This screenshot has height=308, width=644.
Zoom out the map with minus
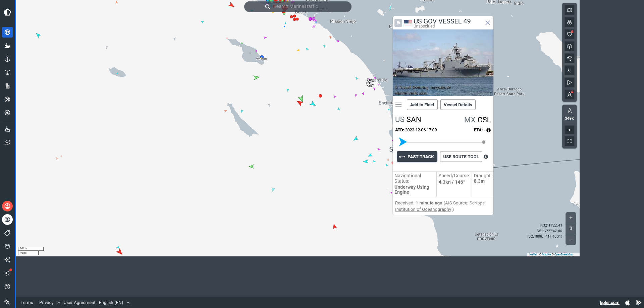click(571, 240)
